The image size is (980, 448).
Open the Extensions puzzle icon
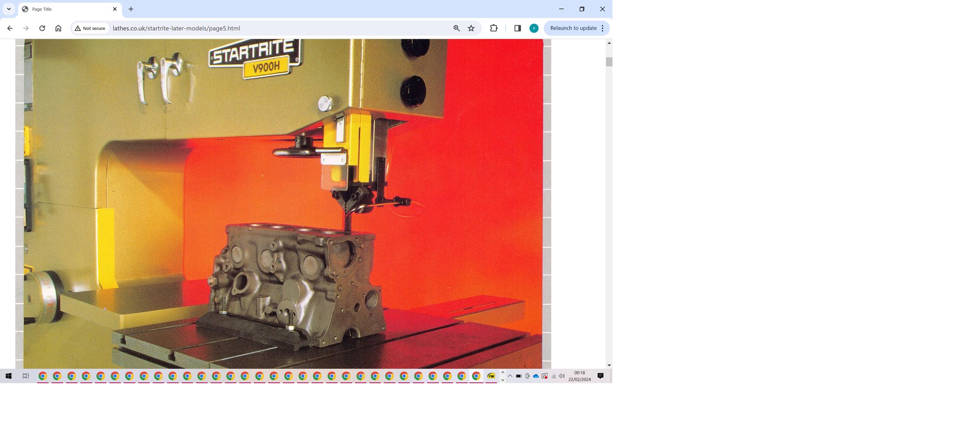(493, 28)
